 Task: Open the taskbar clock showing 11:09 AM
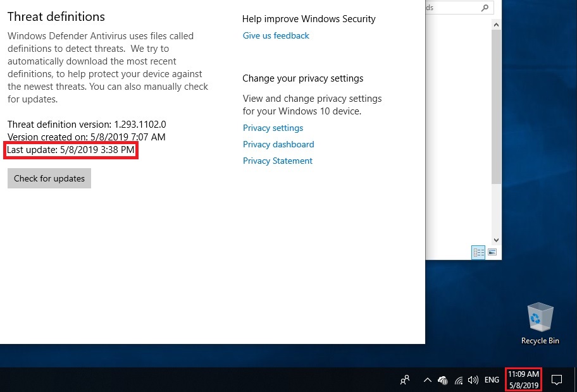click(523, 379)
